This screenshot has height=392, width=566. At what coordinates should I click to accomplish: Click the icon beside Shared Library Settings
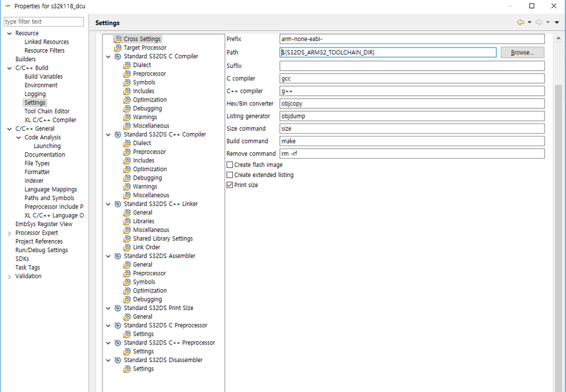pyautogui.click(x=127, y=238)
